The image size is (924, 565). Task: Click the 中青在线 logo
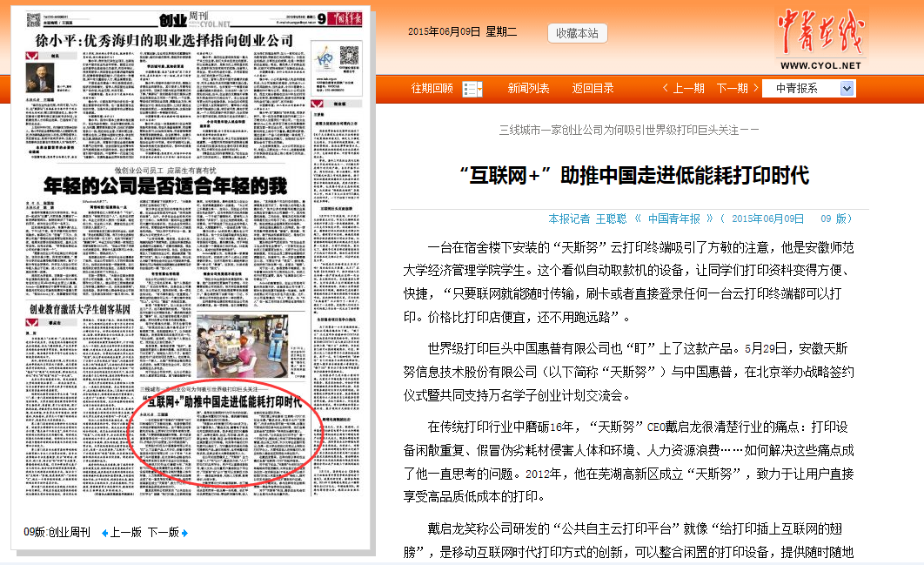820,32
